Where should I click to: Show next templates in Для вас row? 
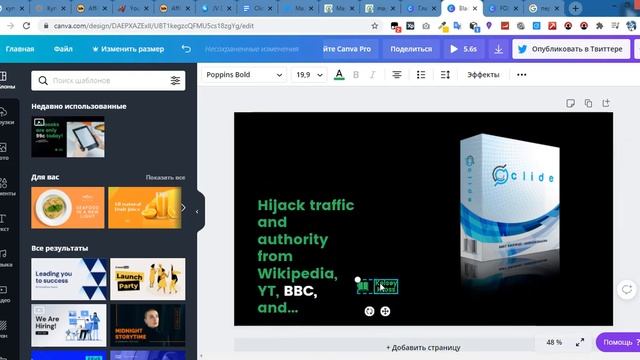[x=183, y=208]
